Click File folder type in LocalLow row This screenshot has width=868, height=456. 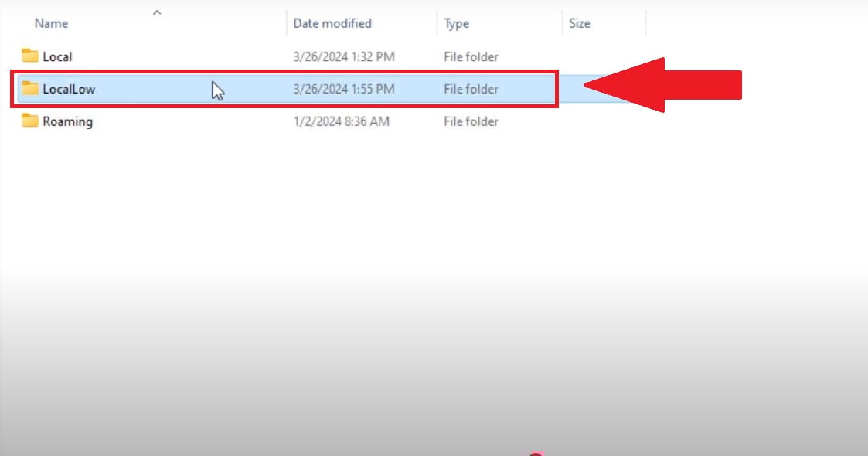point(471,89)
